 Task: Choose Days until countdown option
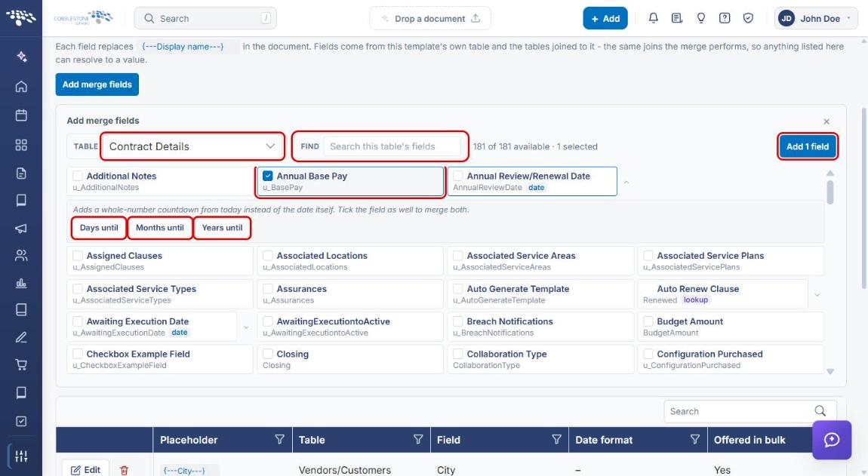coord(99,228)
